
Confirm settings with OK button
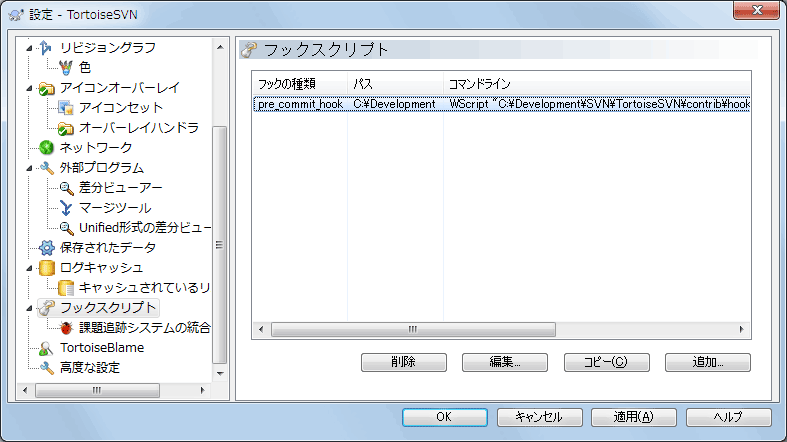[x=444, y=417]
